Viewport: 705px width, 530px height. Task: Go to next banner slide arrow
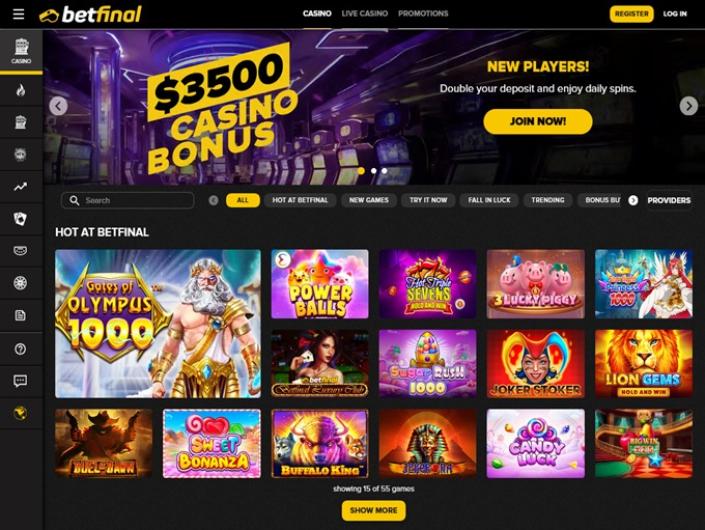coord(688,106)
